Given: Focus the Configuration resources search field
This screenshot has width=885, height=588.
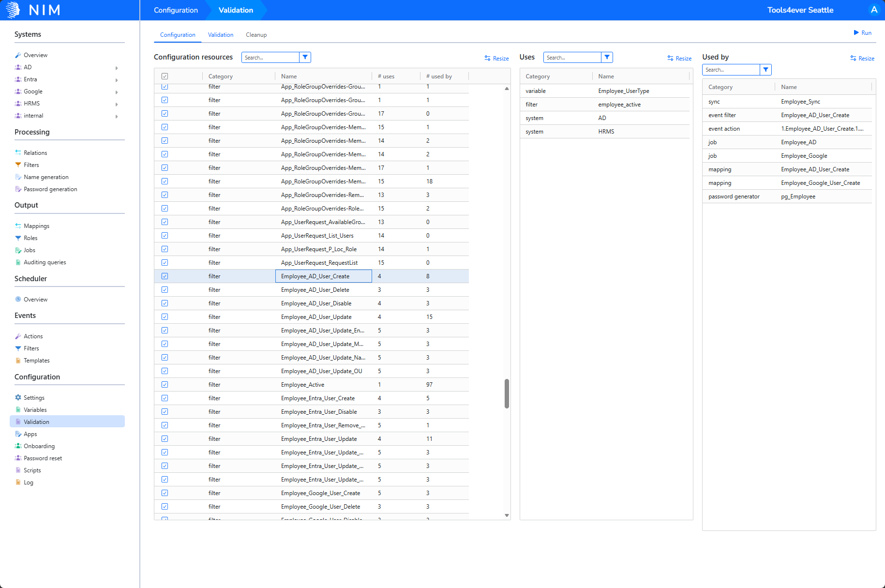Looking at the screenshot, I should point(270,58).
